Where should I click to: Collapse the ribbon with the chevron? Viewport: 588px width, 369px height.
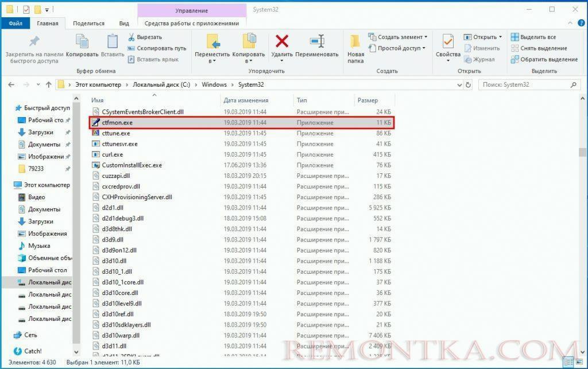[570, 23]
